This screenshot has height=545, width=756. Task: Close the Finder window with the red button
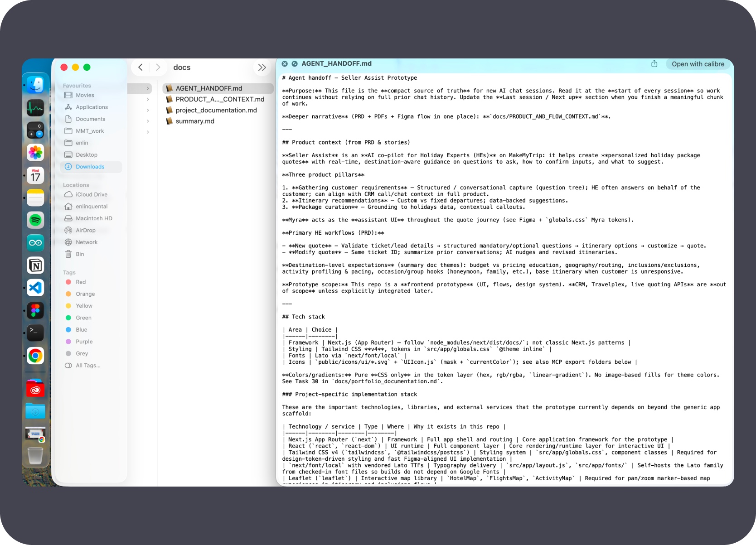[64, 68]
